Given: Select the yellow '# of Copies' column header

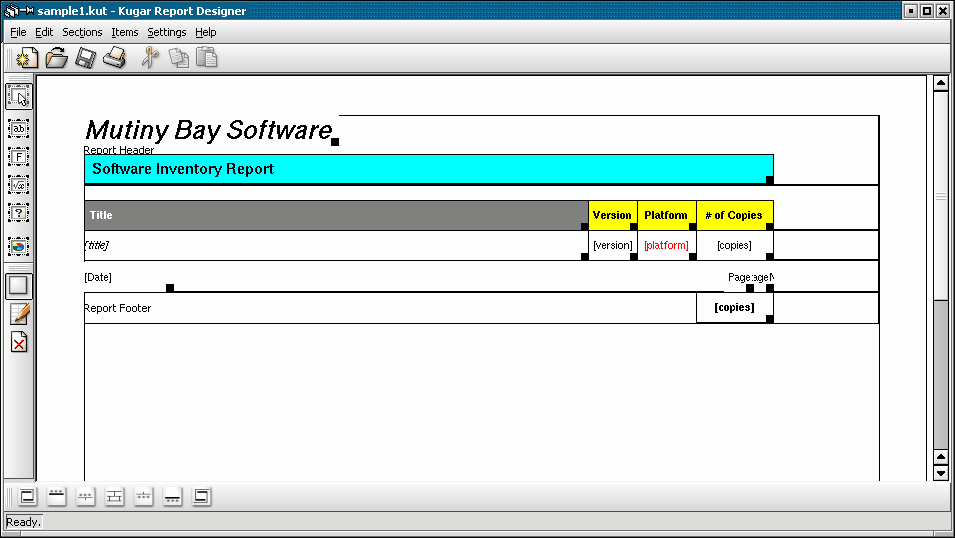Looking at the screenshot, I should point(735,215).
